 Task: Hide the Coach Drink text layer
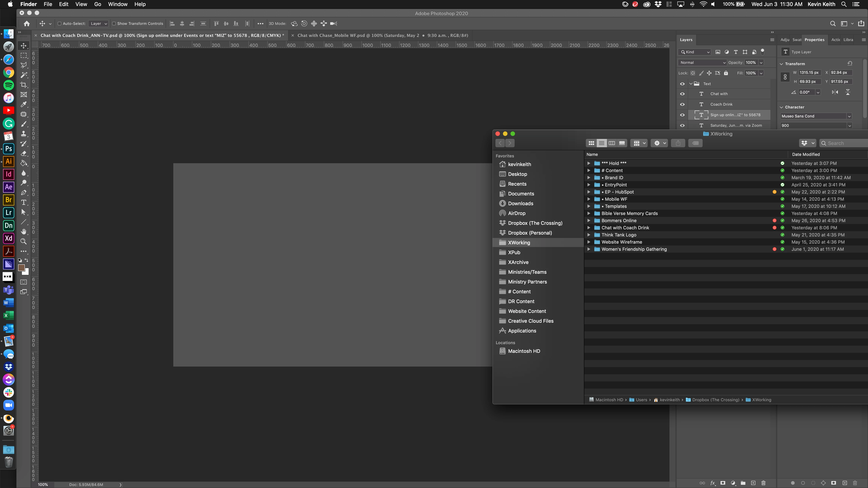pos(682,104)
